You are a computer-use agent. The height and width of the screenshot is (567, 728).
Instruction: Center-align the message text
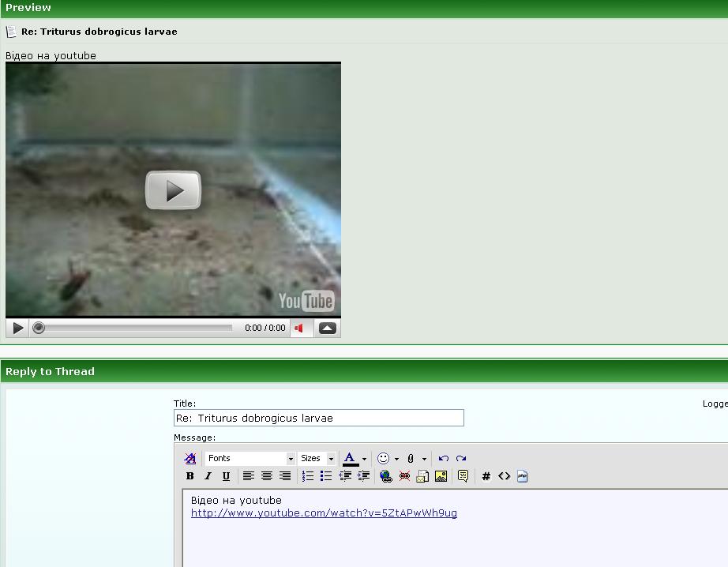pyautogui.click(x=267, y=476)
